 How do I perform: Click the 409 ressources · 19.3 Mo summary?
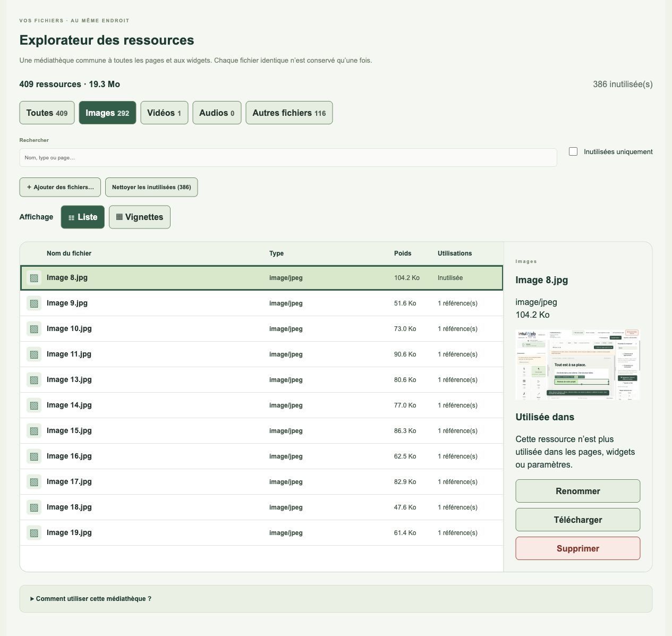pos(70,84)
